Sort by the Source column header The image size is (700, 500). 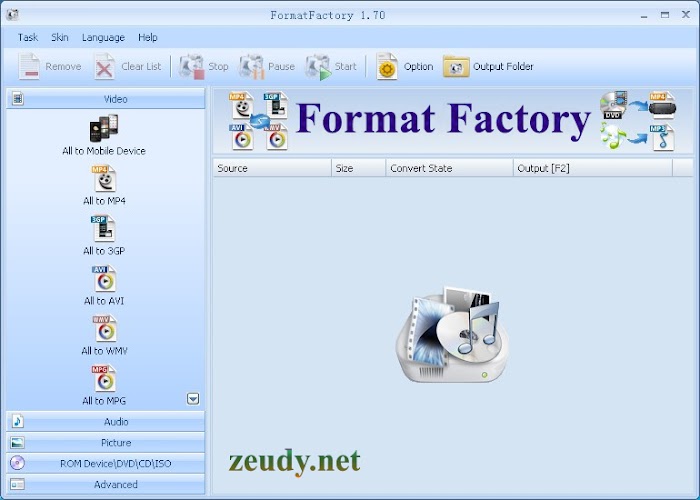click(x=272, y=168)
